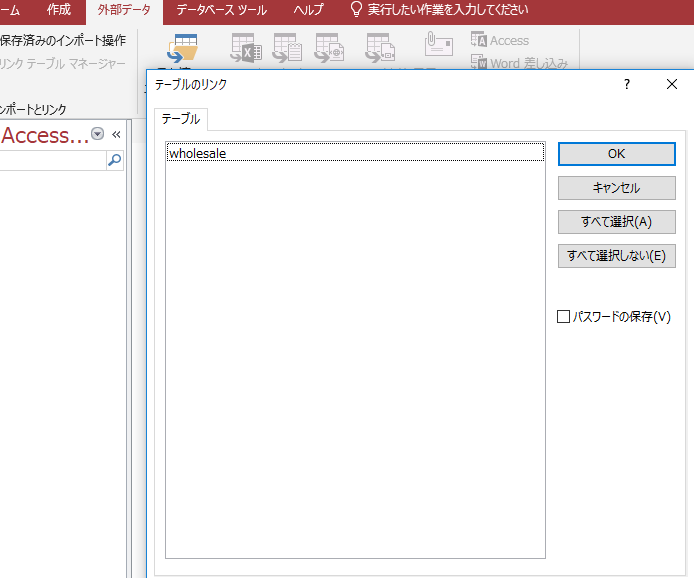Select the wholesale table in the list

(x=197, y=153)
